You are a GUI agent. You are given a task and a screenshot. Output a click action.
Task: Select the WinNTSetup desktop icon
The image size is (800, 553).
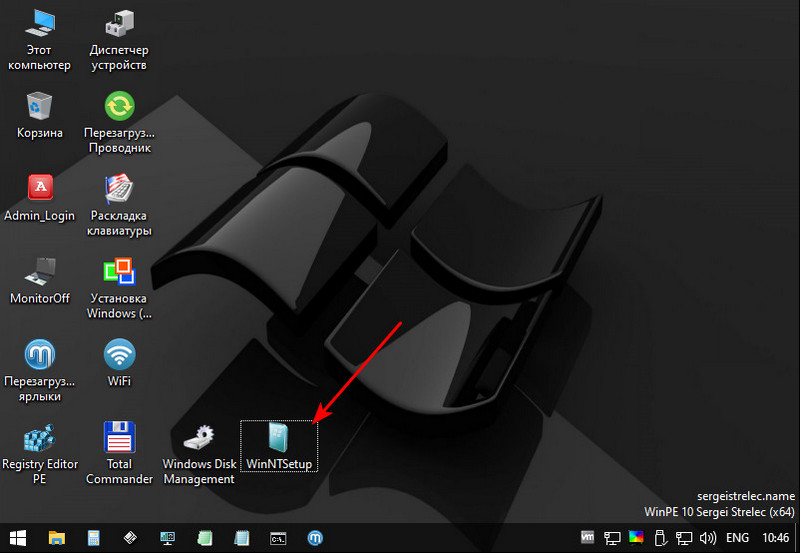(x=279, y=446)
